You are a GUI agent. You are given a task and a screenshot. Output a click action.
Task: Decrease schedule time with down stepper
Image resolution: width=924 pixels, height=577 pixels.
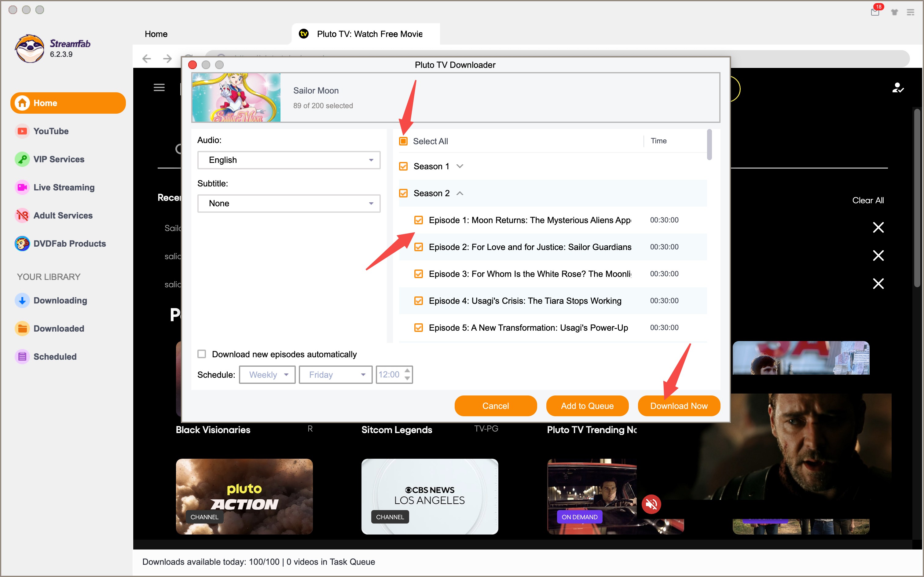coord(407,379)
